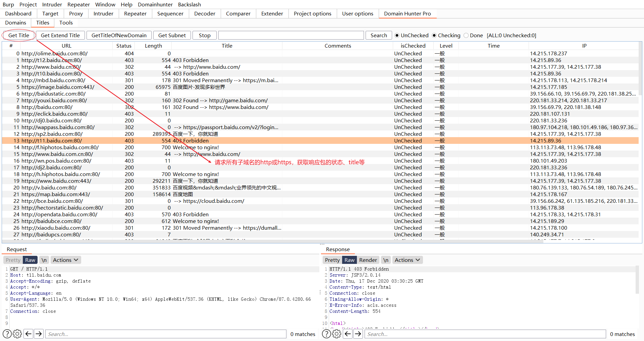
Task: Switch to the Comparer tab
Action: [x=238, y=13]
